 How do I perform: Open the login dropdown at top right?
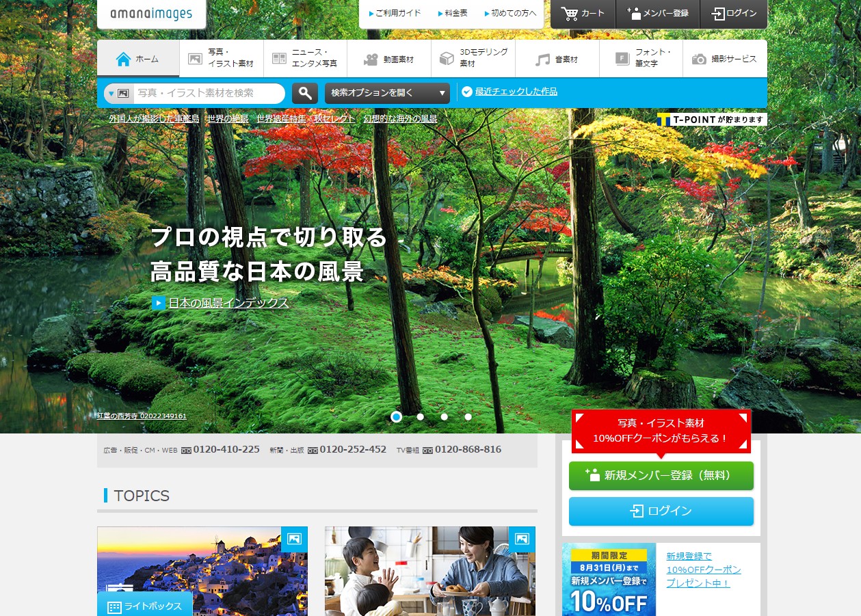tap(733, 12)
